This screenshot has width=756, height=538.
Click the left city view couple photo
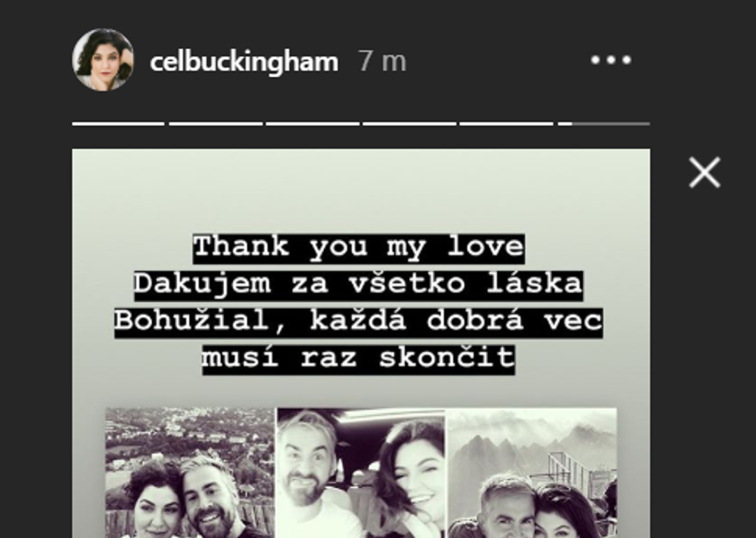click(190, 473)
